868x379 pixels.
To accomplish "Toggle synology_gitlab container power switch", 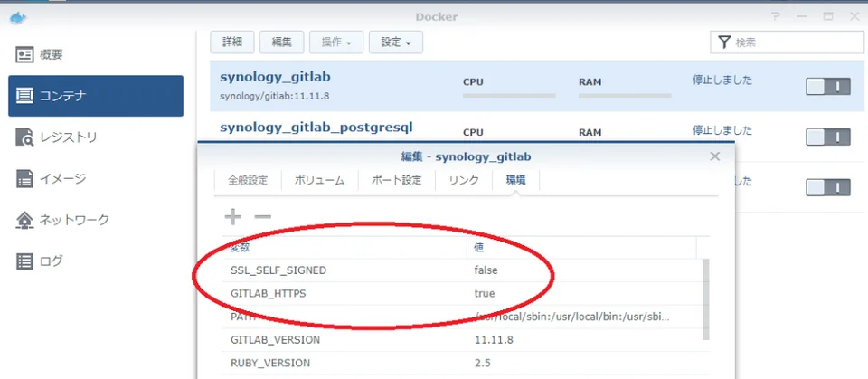I will [x=827, y=87].
